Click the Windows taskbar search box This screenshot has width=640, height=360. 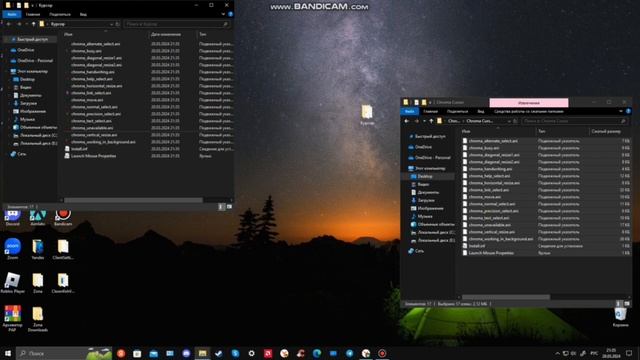[x=64, y=353]
